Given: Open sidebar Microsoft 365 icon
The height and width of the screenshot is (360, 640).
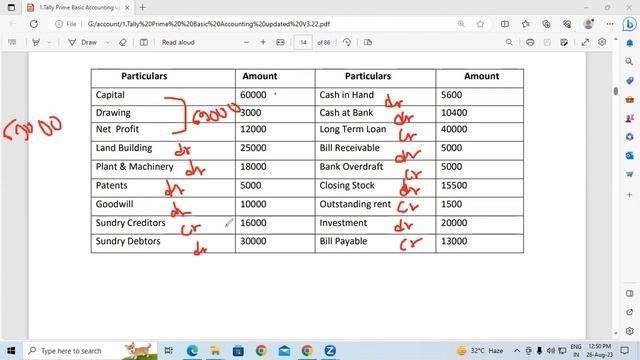Looking at the screenshot, I should click(629, 137).
